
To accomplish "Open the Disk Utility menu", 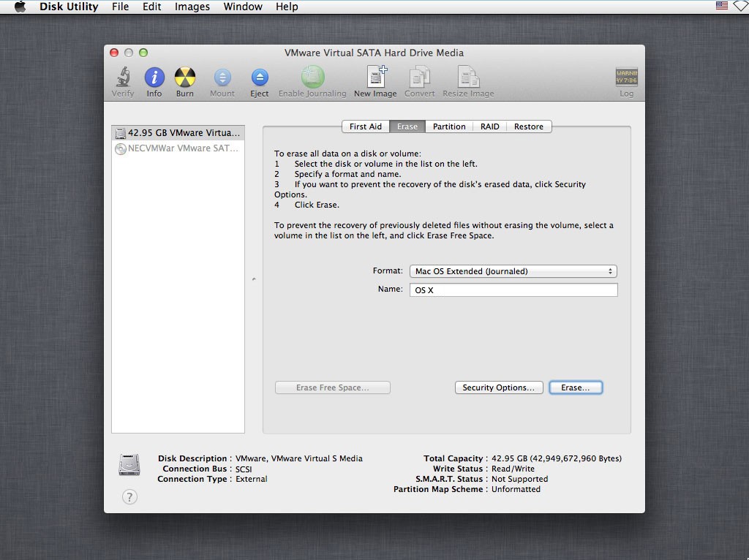I will (69, 7).
